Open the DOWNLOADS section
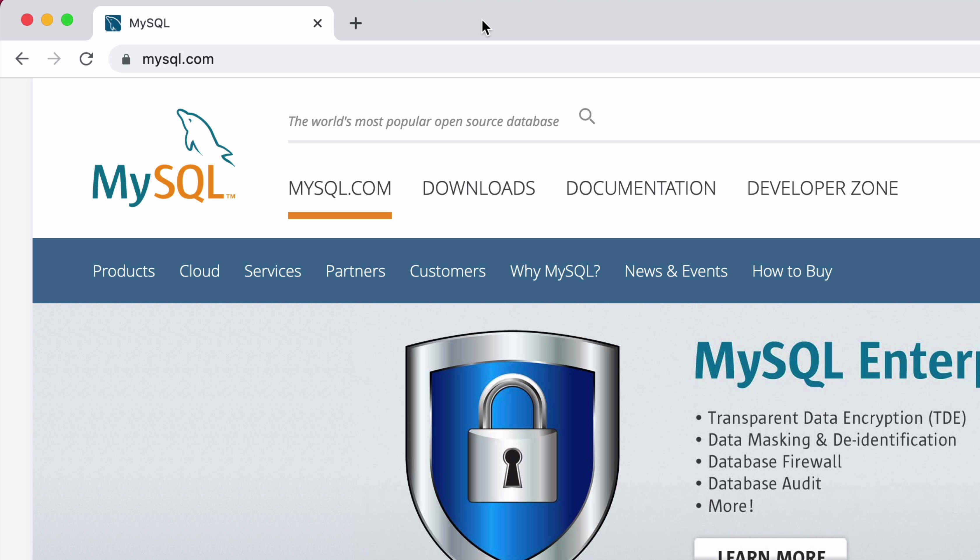Screen dimensions: 980x560 pyautogui.click(x=478, y=188)
